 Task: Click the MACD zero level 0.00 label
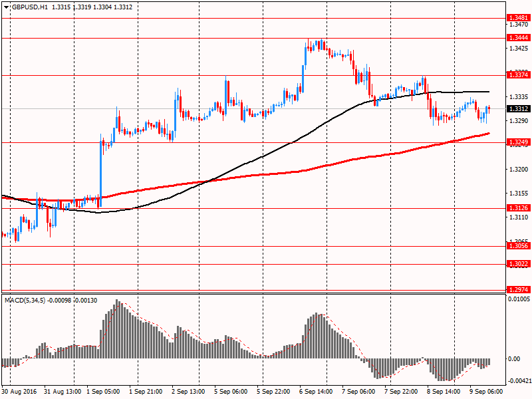tap(514, 359)
